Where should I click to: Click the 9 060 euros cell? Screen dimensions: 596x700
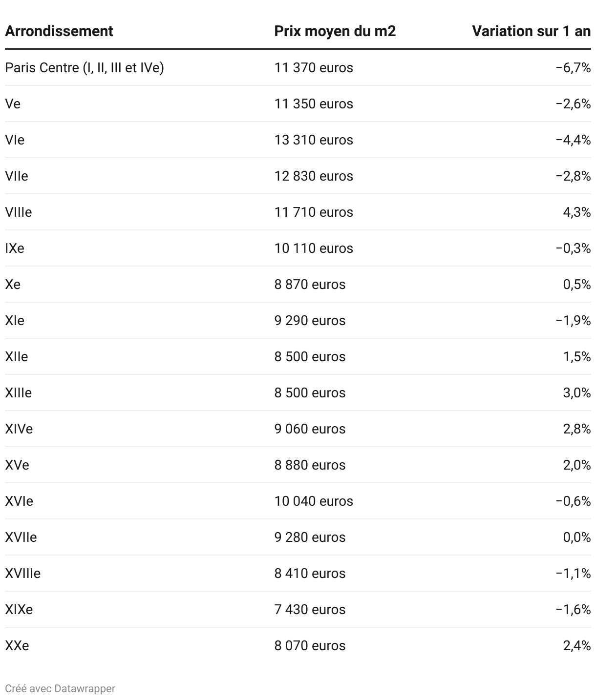(x=310, y=429)
